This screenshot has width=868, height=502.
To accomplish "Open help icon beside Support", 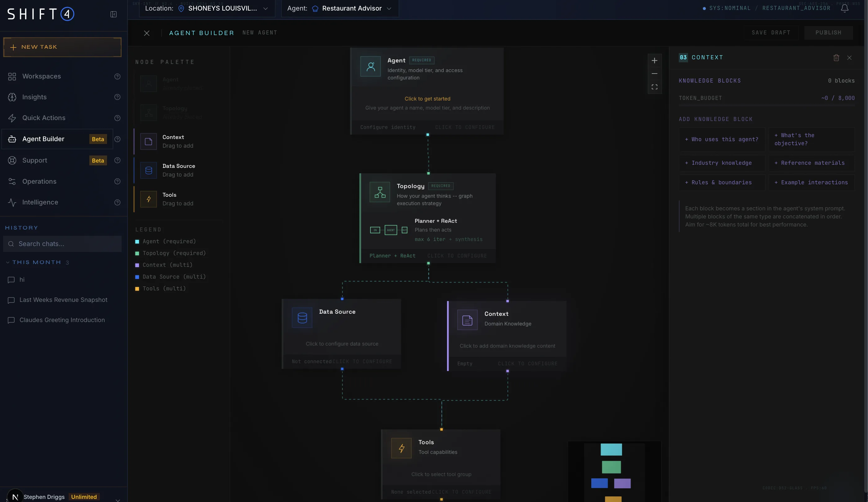I will pos(118,160).
